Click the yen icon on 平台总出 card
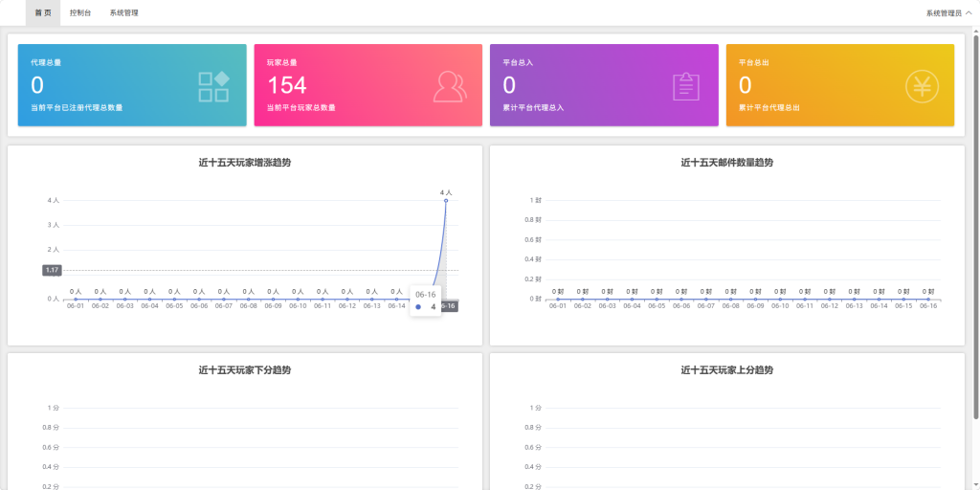 [922, 86]
